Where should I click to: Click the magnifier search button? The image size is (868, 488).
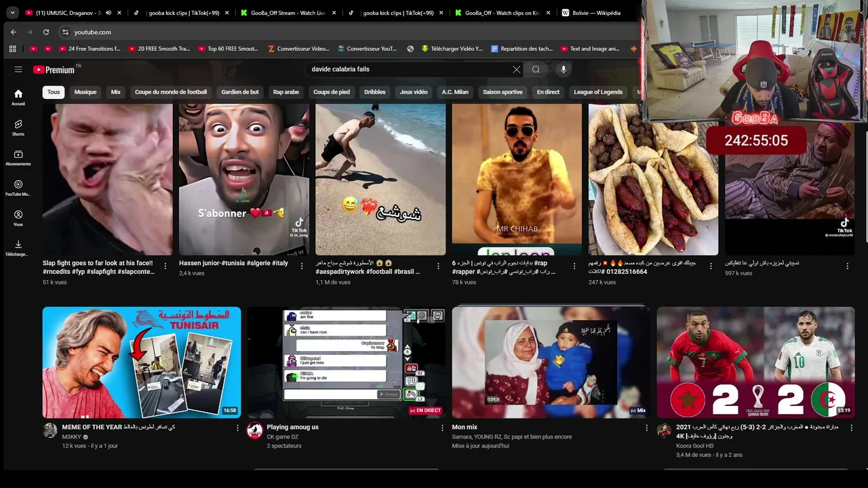[536, 69]
